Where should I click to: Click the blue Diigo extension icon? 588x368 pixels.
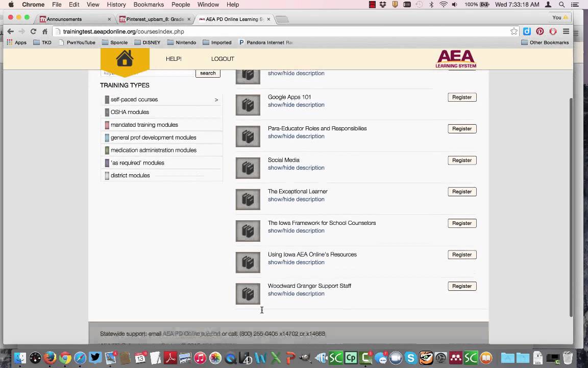pyautogui.click(x=527, y=32)
